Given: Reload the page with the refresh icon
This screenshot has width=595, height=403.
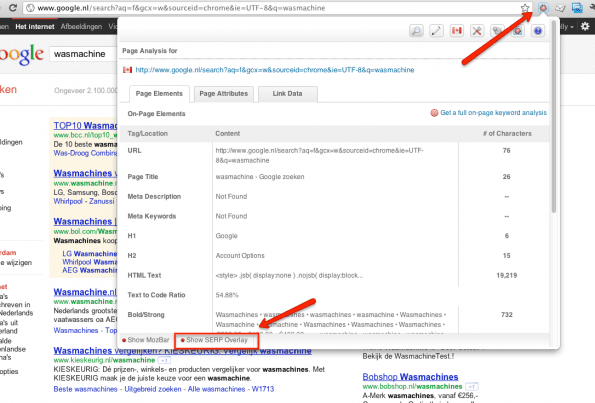Looking at the screenshot, I should (x=13, y=8).
